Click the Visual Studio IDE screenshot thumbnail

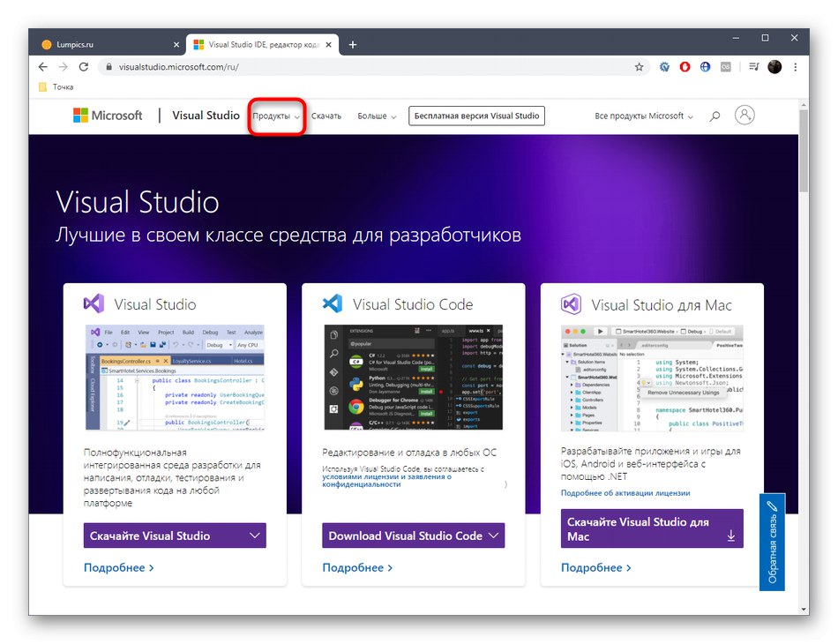coord(175,378)
